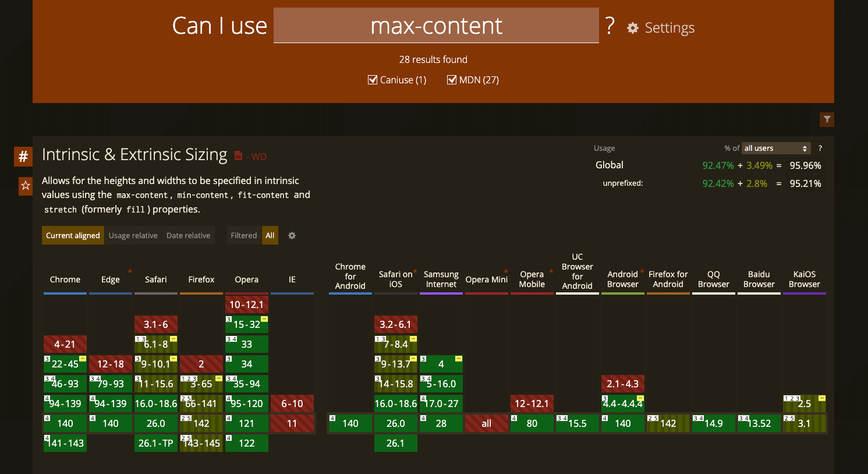Uncheck the MDN results checkbox
Viewport: 868px width, 474px height.
[452, 80]
